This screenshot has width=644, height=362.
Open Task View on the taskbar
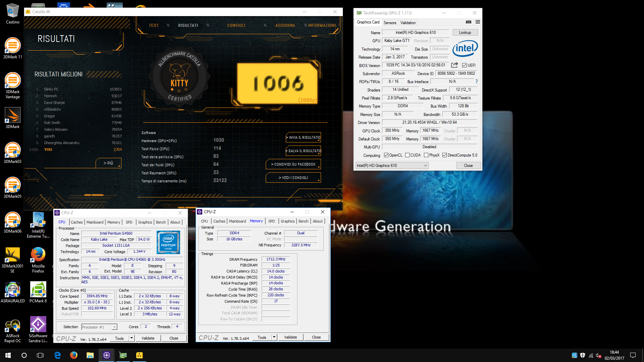pos(40,355)
